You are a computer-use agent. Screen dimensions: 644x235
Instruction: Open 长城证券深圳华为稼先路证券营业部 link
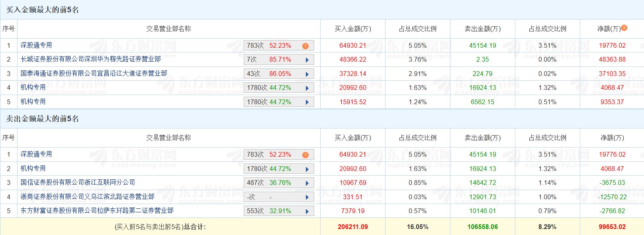click(91, 59)
